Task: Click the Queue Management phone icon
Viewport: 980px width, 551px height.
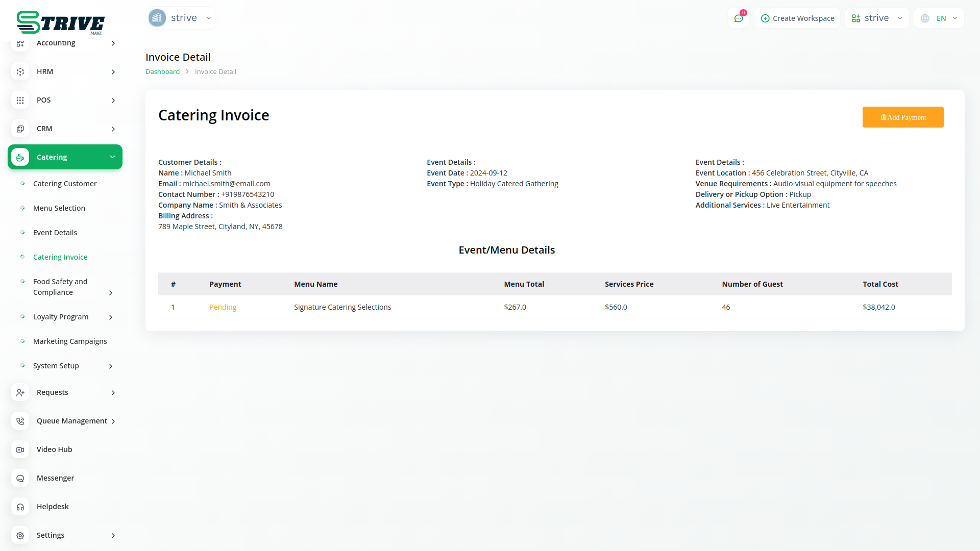Action: [x=20, y=421]
